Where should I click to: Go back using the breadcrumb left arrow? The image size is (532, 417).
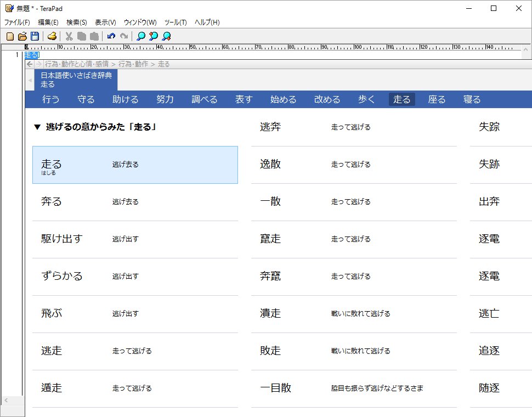(30, 64)
